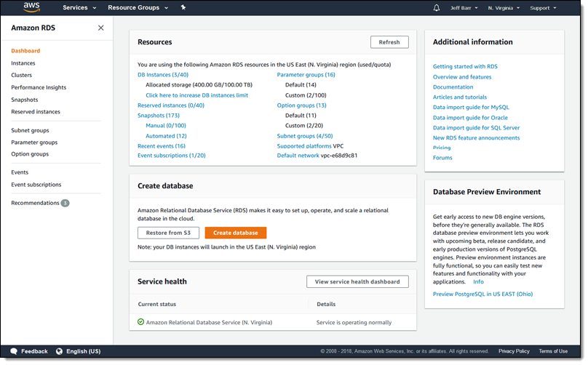
Task: Click the pin shortcut icon in top bar
Action: click(183, 8)
